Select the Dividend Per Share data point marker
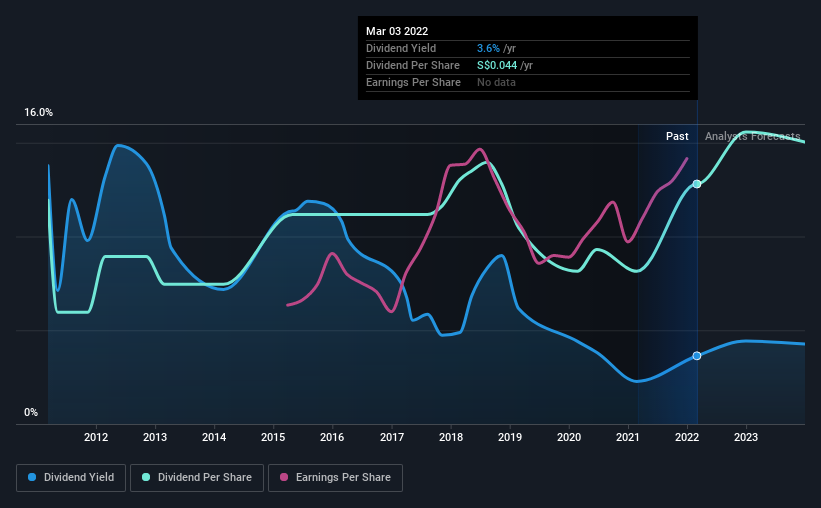 coord(697,184)
